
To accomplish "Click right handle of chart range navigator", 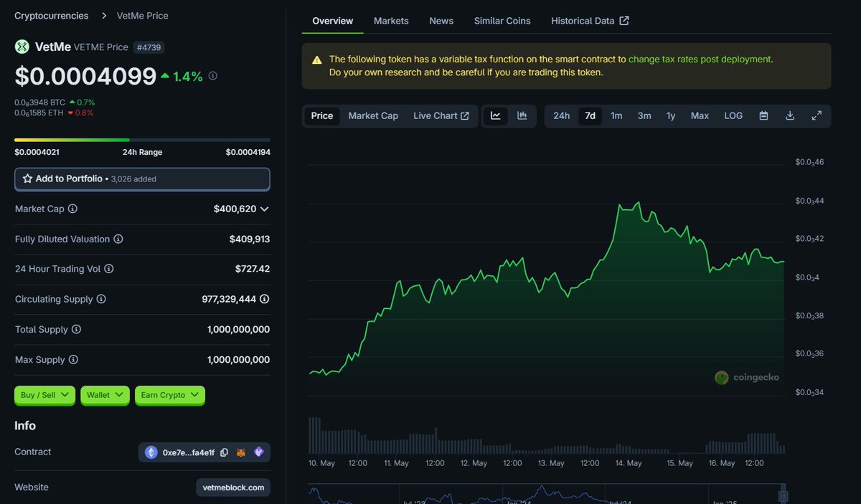I will pyautogui.click(x=784, y=494).
